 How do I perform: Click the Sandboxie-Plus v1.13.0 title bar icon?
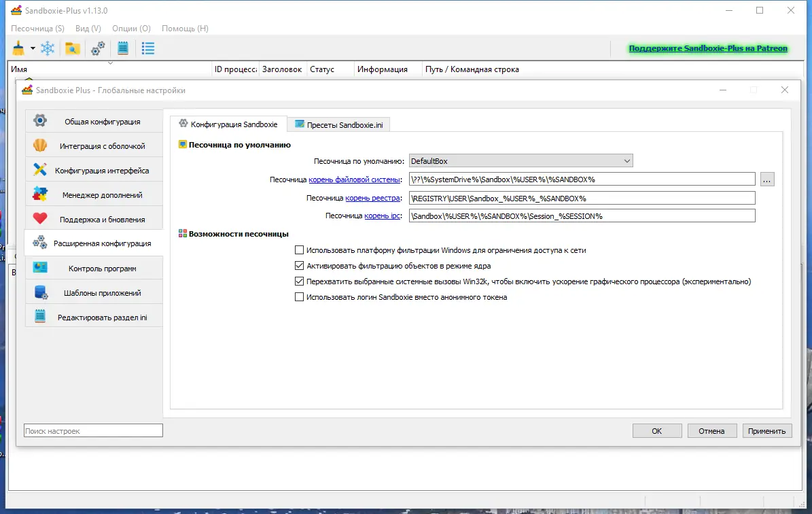pos(16,10)
